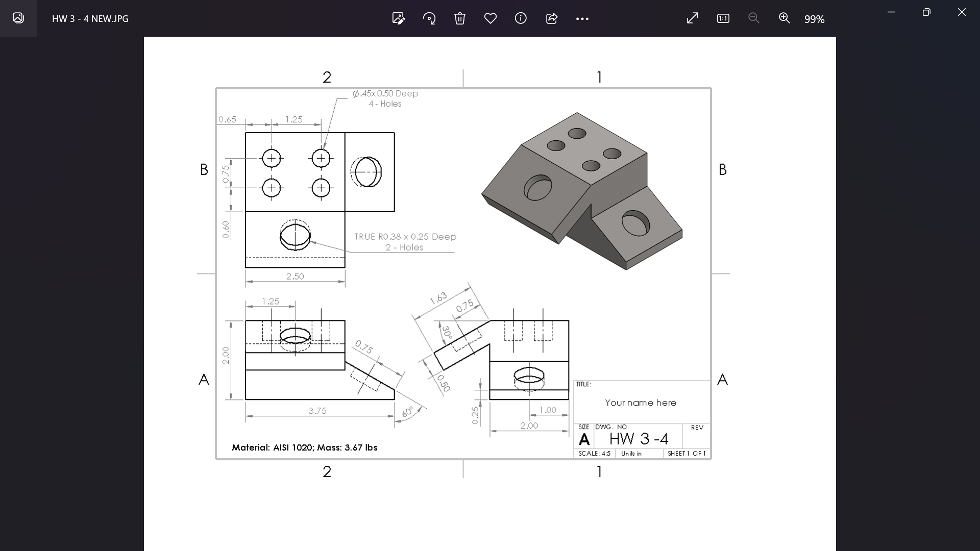
Task: View the image at 1:1 actual size
Action: [723, 18]
